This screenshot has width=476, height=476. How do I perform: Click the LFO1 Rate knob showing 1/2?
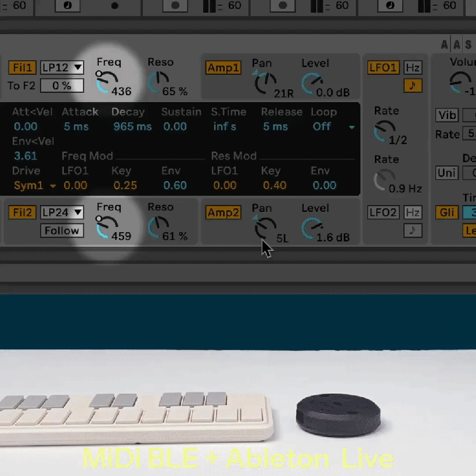click(x=385, y=131)
